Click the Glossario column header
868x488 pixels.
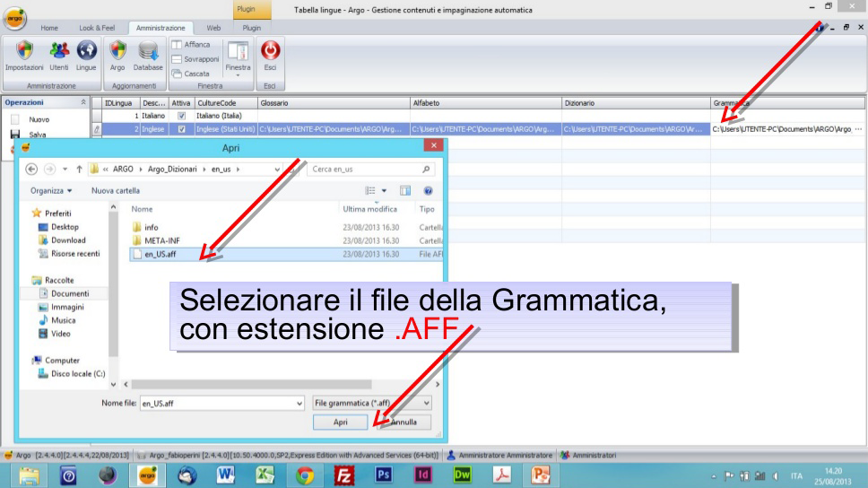(x=334, y=103)
